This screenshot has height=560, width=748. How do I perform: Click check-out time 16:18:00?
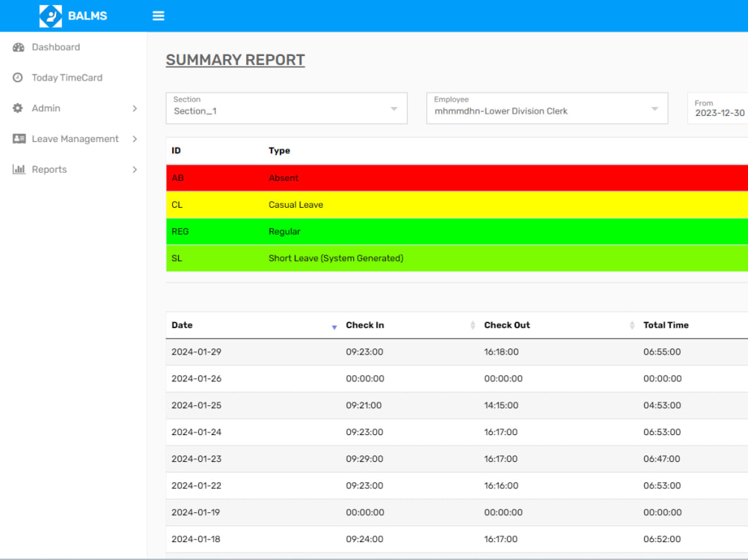pyautogui.click(x=501, y=352)
